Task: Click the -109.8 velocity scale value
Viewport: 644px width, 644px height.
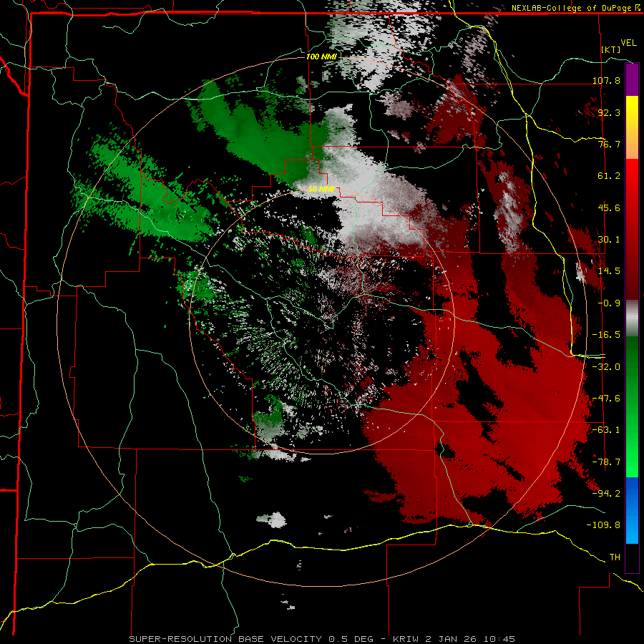Action: [x=603, y=525]
